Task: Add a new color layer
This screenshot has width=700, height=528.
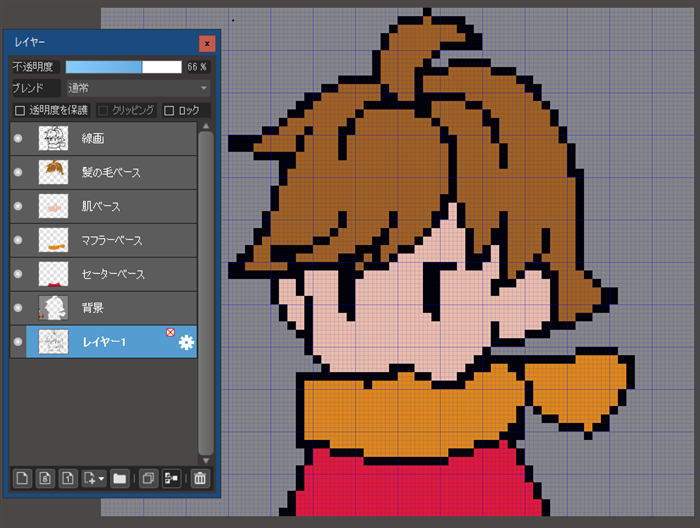Action: point(22,478)
